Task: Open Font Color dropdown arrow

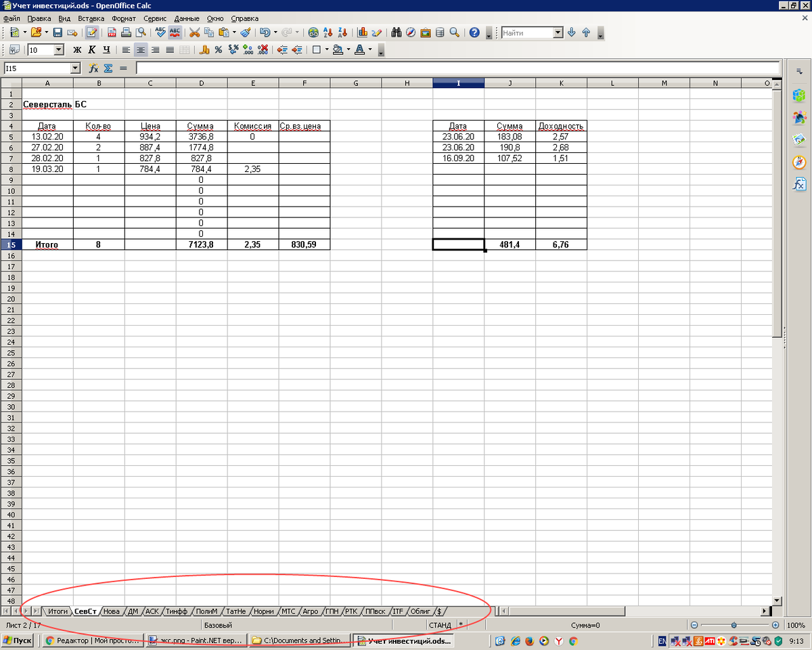Action: (x=370, y=49)
